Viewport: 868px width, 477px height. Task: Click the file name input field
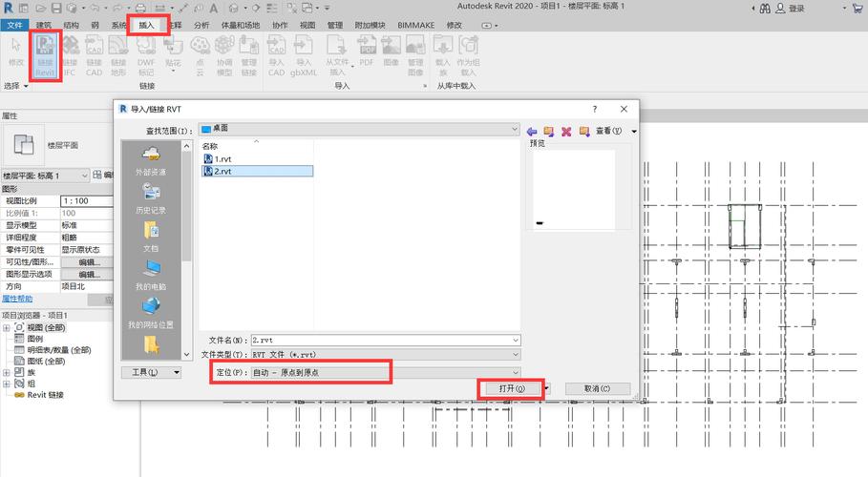click(386, 341)
